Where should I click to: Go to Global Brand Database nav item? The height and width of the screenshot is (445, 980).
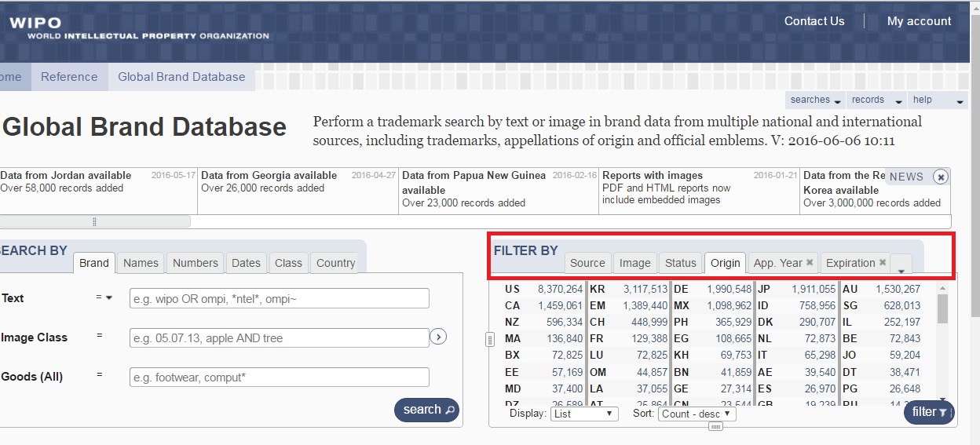pos(181,77)
